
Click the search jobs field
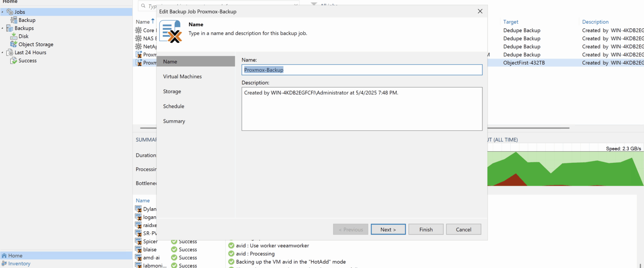(x=219, y=6)
